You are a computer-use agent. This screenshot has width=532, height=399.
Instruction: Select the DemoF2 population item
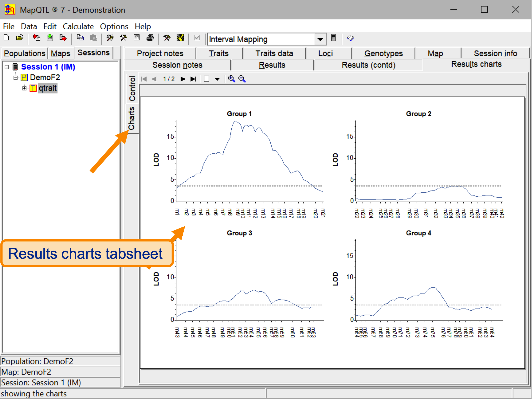click(x=45, y=77)
